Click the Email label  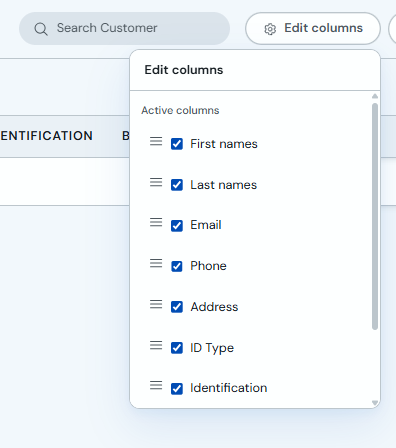pos(206,225)
